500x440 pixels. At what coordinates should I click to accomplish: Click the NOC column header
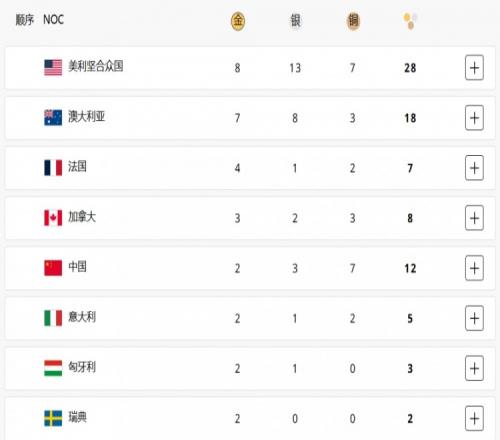point(53,20)
